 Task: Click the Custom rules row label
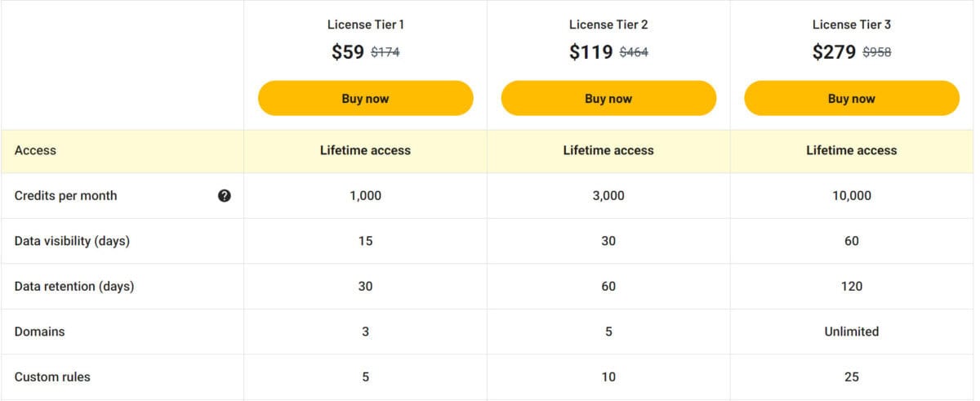pos(52,377)
